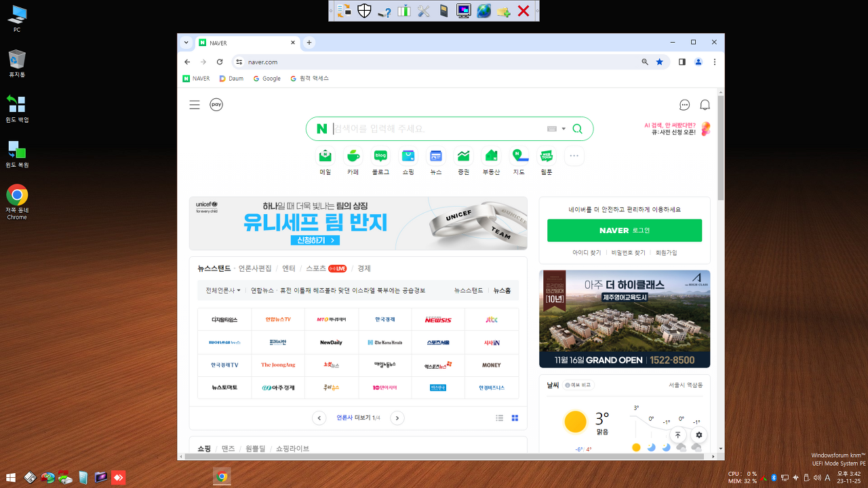
Task: Open the Windows Start button
Action: coord(11,478)
